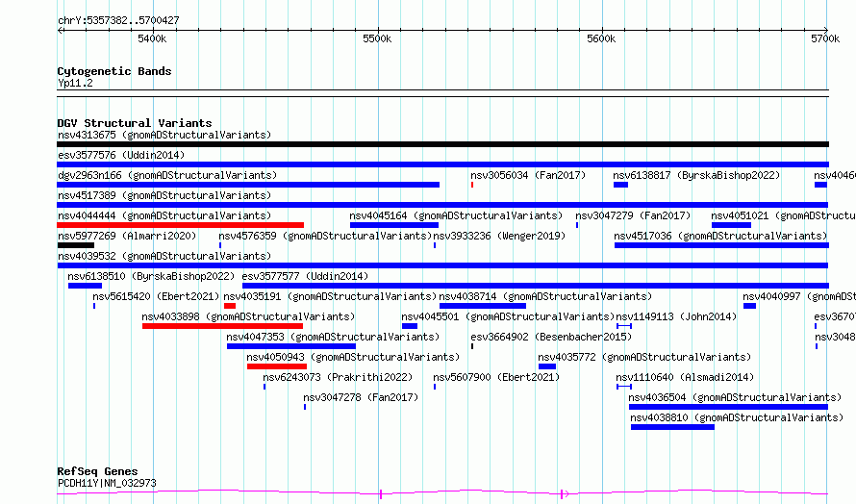Click the nsv4038810 variant label
The image size is (856, 504).
(x=737, y=417)
